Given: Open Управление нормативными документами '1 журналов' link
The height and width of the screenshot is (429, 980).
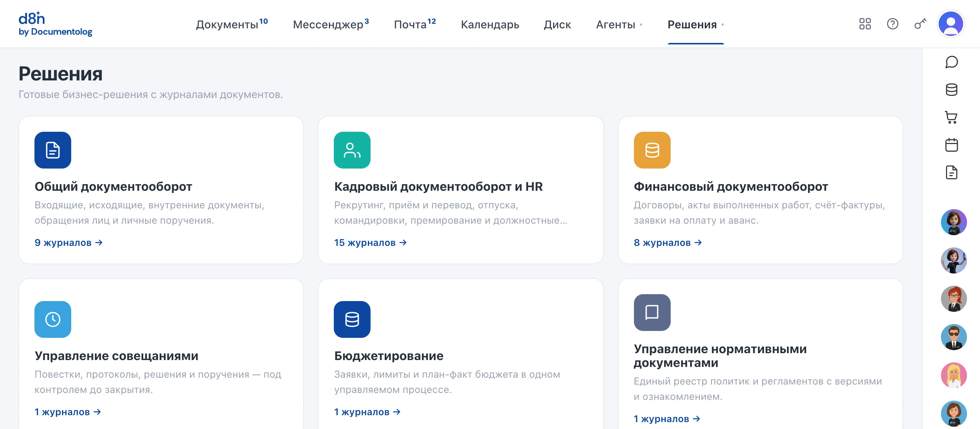Looking at the screenshot, I should [667, 419].
